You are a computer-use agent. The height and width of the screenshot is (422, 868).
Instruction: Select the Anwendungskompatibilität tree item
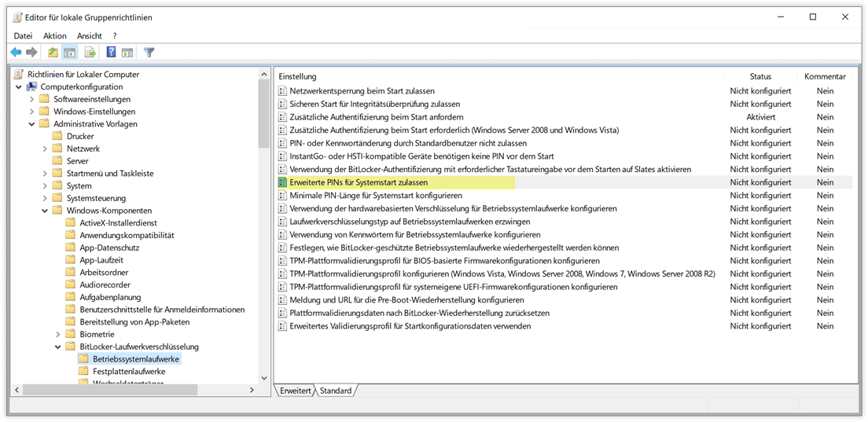point(127,235)
